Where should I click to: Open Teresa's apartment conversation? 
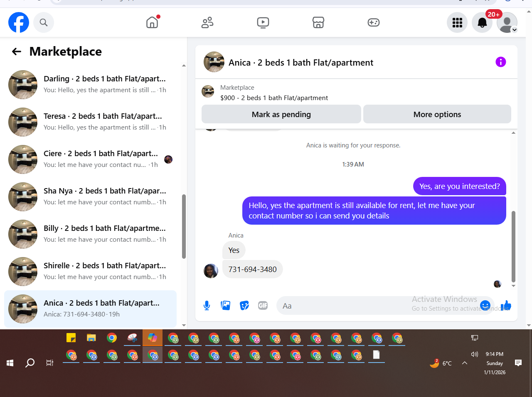pyautogui.click(x=90, y=122)
